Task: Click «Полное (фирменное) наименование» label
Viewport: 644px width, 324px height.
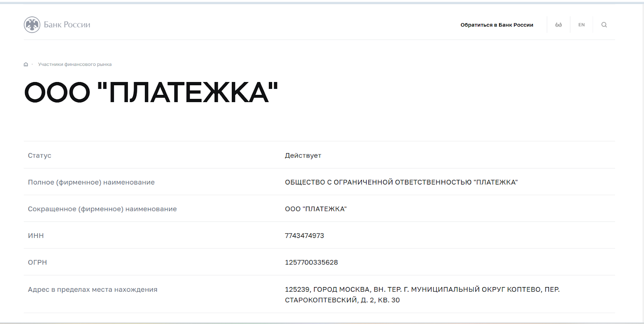Action: (x=91, y=183)
